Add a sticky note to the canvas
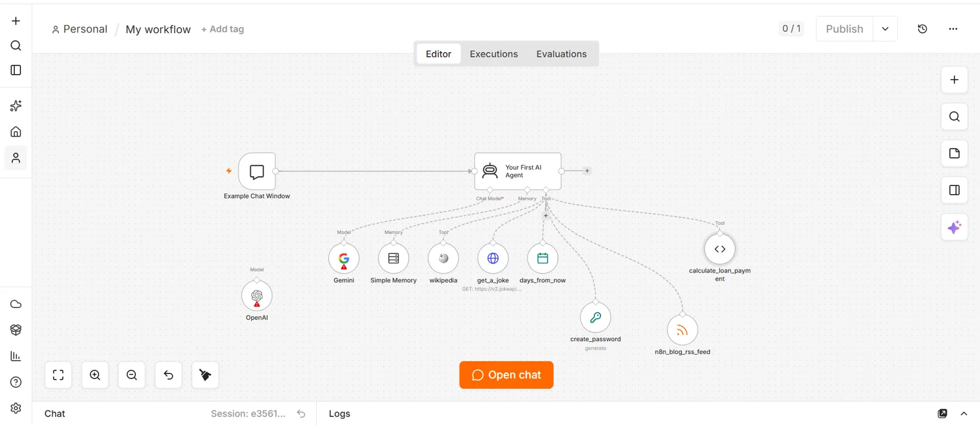The height and width of the screenshot is (425, 980). [x=954, y=153]
